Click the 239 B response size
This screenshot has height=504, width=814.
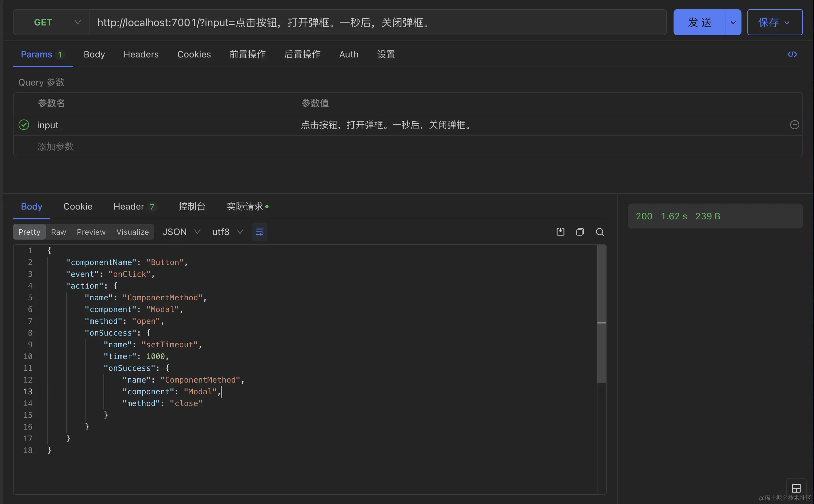coord(707,216)
